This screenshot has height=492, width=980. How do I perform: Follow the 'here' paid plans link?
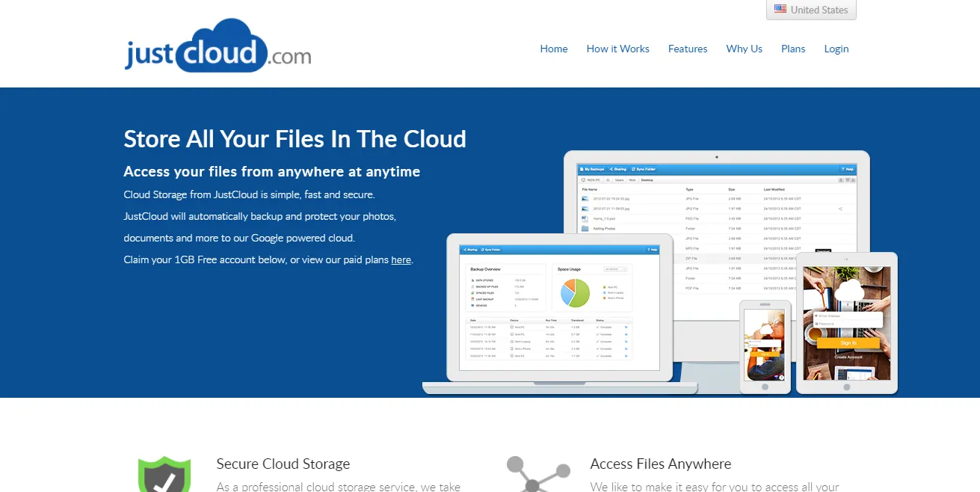[401, 259]
